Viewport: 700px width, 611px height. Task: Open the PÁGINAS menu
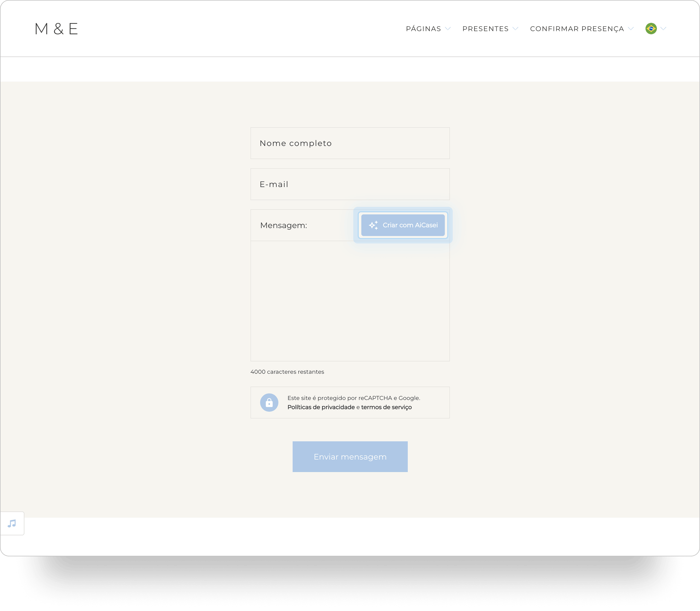pos(423,29)
